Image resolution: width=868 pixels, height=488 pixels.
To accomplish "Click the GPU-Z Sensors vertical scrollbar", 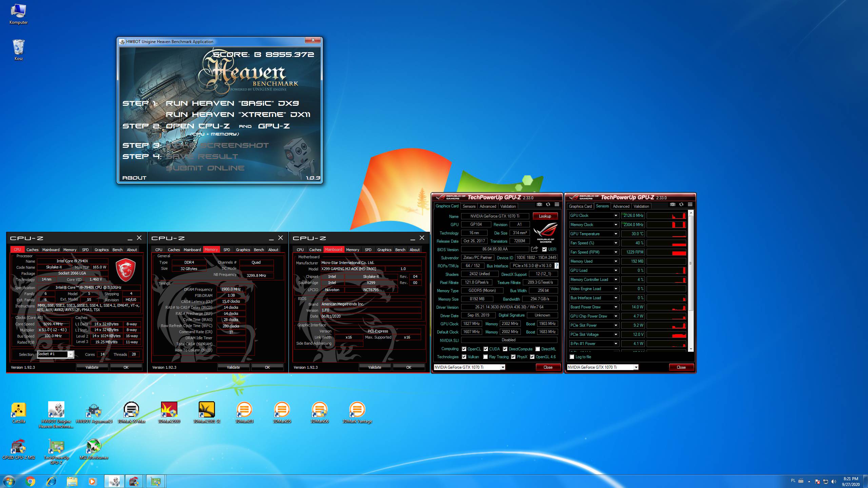I will pos(690,280).
